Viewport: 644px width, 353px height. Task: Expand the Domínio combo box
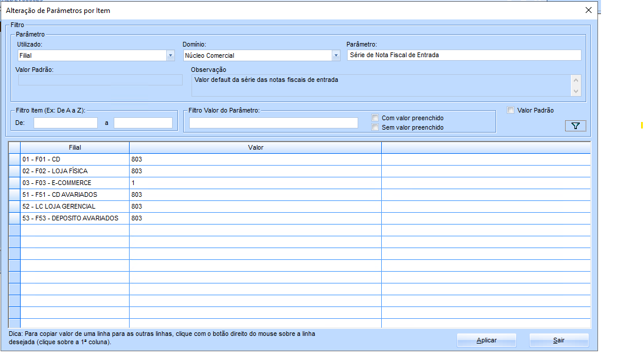[336, 55]
